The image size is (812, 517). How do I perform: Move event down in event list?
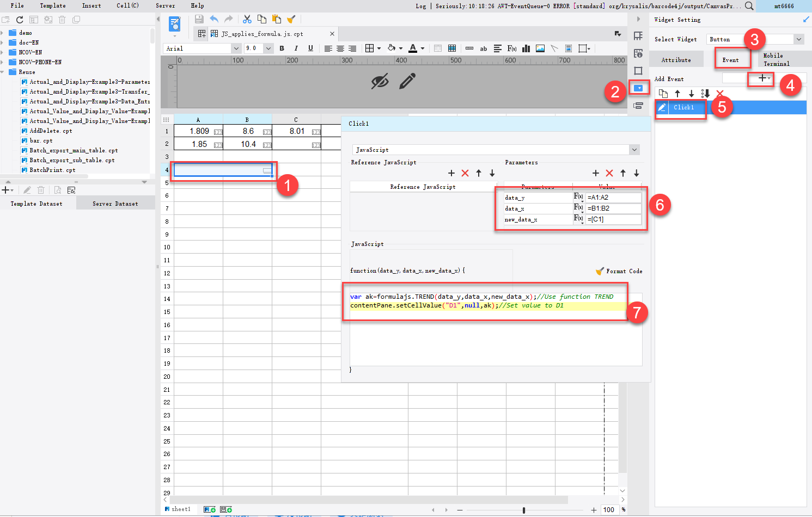692,94
